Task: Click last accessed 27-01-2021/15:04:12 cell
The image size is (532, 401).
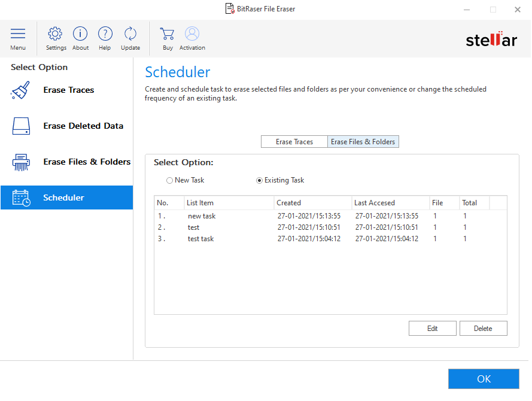Action: [387, 239]
